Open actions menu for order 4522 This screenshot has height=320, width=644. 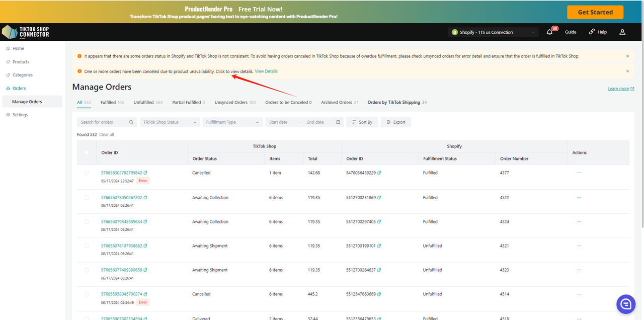tap(579, 198)
